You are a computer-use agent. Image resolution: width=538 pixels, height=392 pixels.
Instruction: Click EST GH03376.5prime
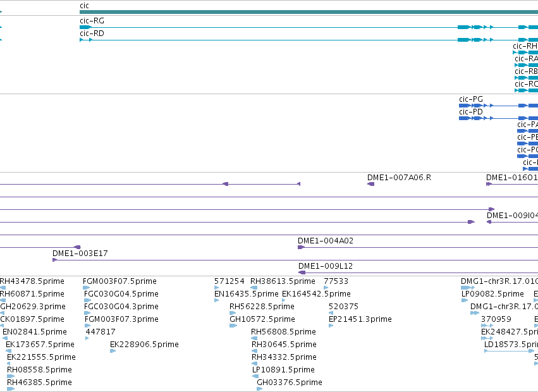pyautogui.click(x=290, y=383)
